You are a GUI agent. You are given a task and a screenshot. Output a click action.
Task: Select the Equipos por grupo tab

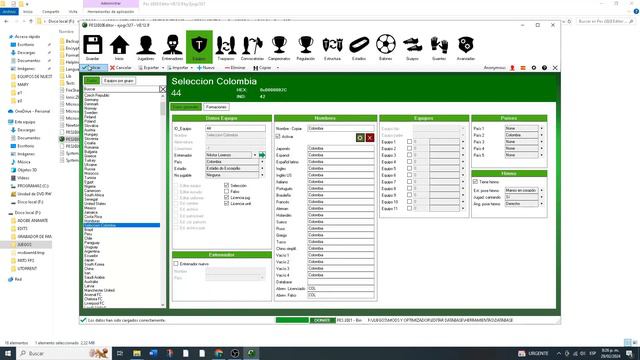pos(119,81)
